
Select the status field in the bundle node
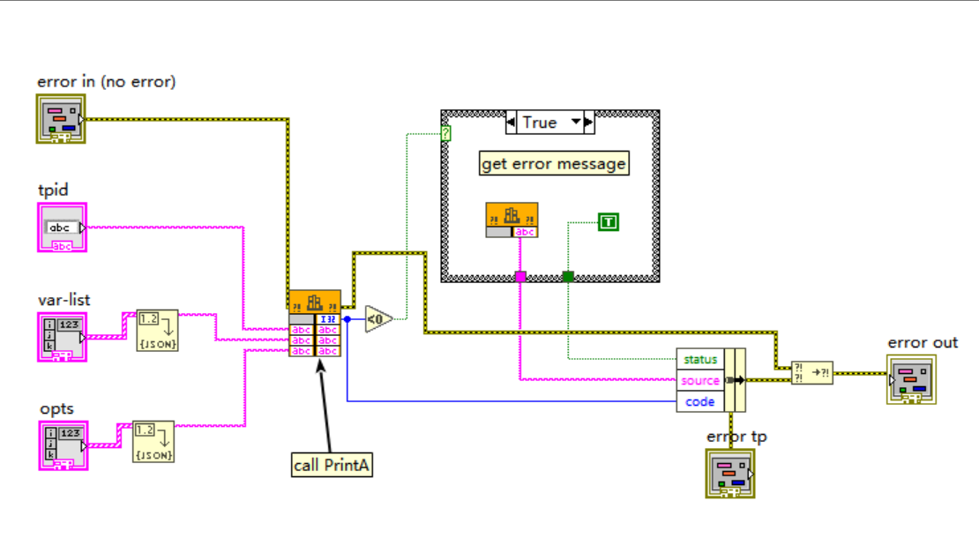[699, 358]
